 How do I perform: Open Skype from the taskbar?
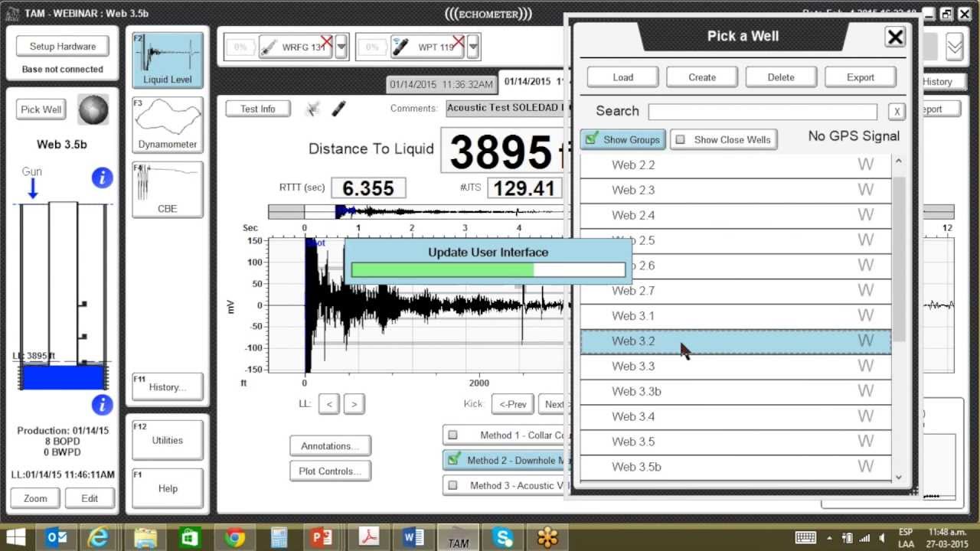(x=504, y=538)
